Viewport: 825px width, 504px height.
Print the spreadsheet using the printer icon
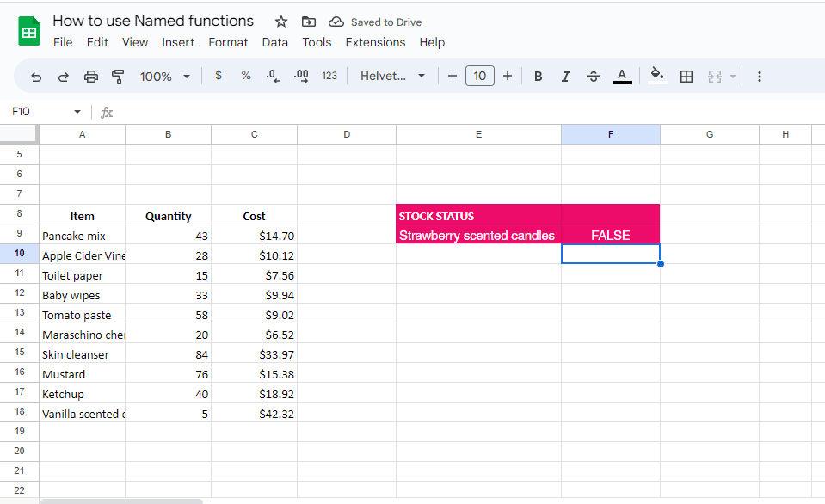pos(91,77)
